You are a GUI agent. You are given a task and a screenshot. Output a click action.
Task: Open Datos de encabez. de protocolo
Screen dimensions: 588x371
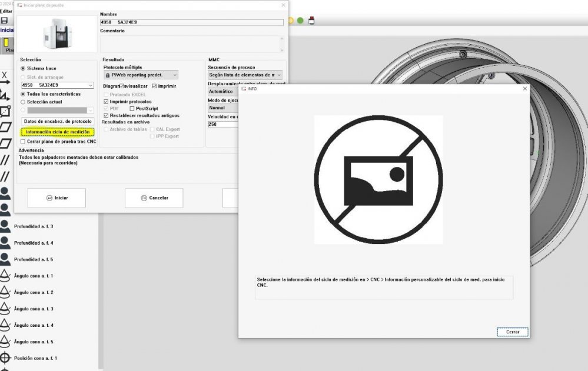pos(58,122)
